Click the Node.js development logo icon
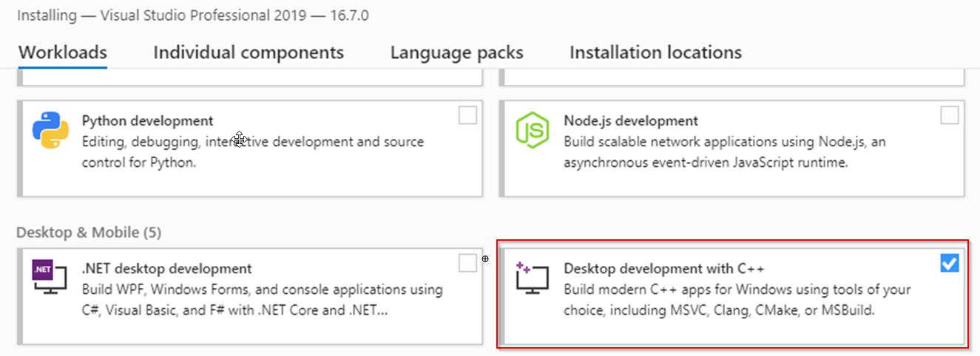 tap(533, 131)
